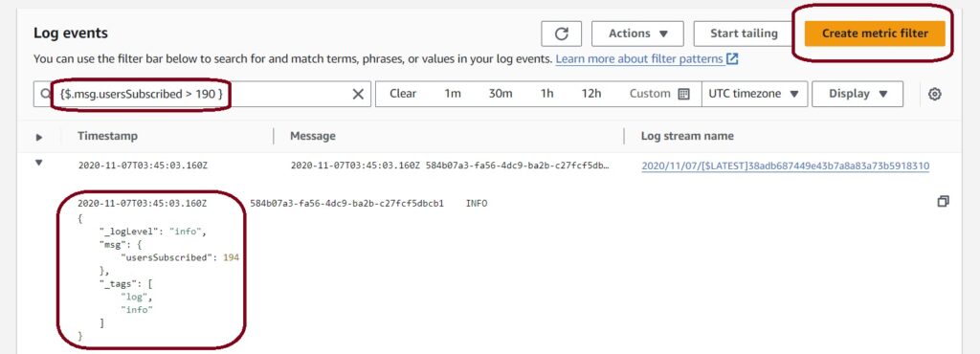This screenshot has height=354, width=980.
Task: Click the search magnifier icon in filter bar
Action: coord(45,94)
